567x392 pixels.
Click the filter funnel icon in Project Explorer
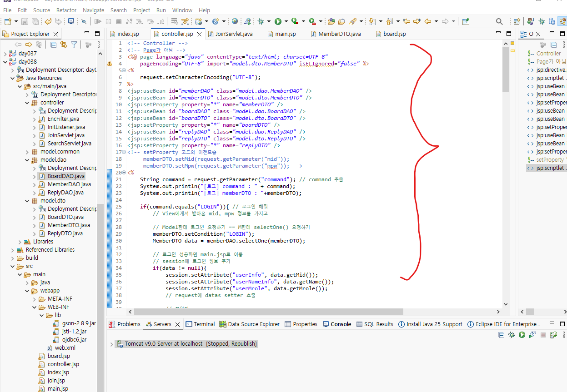coord(74,45)
